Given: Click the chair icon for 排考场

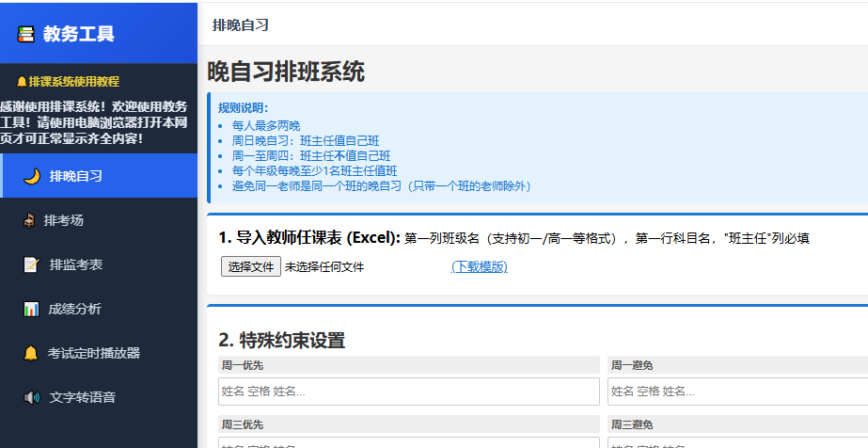Looking at the screenshot, I should [29, 220].
